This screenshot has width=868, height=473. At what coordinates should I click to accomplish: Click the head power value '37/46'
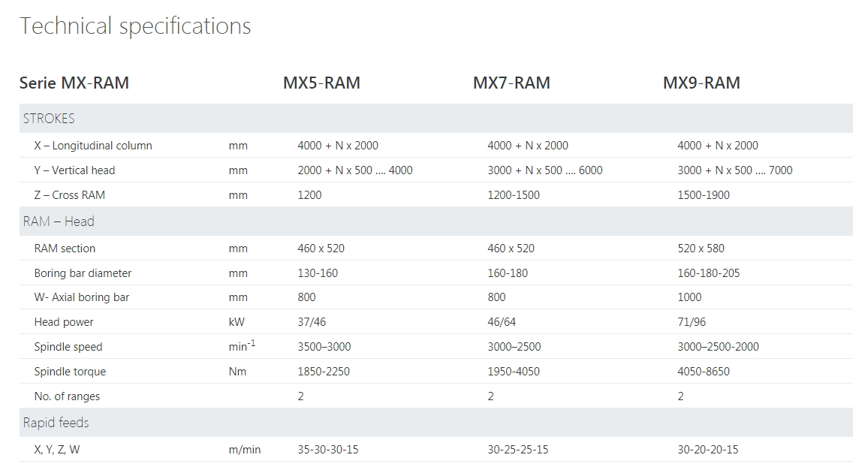(312, 322)
